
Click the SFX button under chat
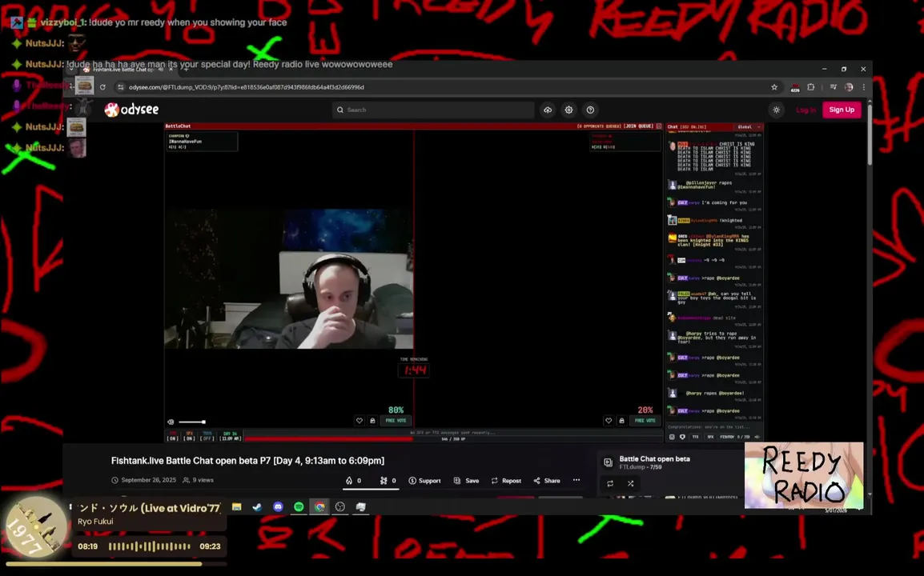(710, 437)
